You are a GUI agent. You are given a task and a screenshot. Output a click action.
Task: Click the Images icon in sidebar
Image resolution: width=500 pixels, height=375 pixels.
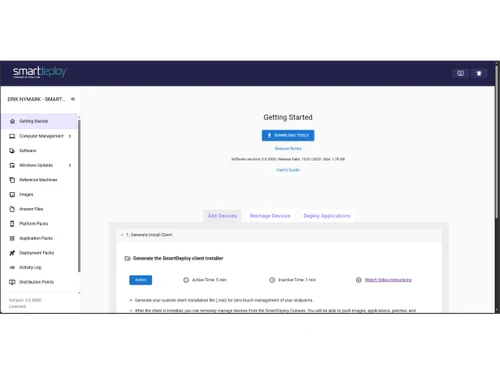(12, 194)
